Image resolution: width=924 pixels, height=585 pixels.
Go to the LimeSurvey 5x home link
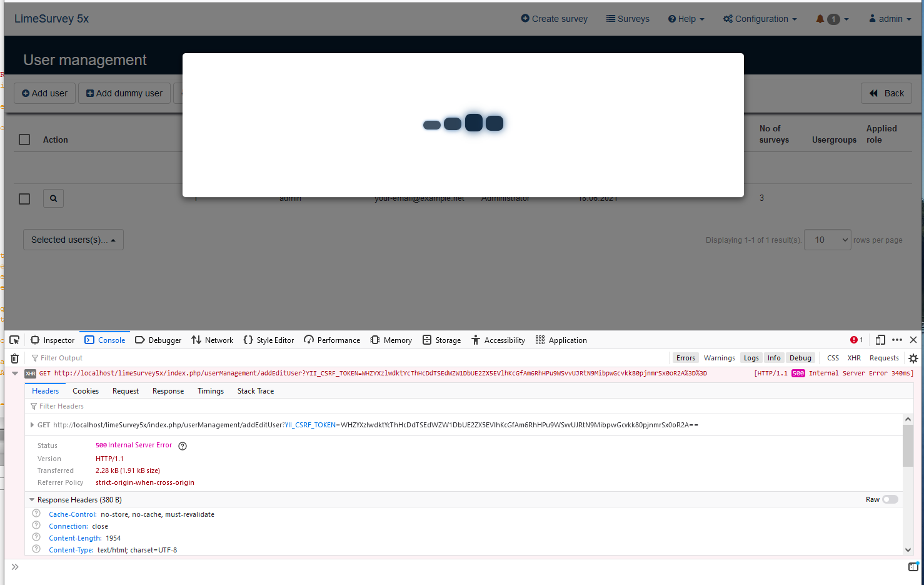pos(52,19)
